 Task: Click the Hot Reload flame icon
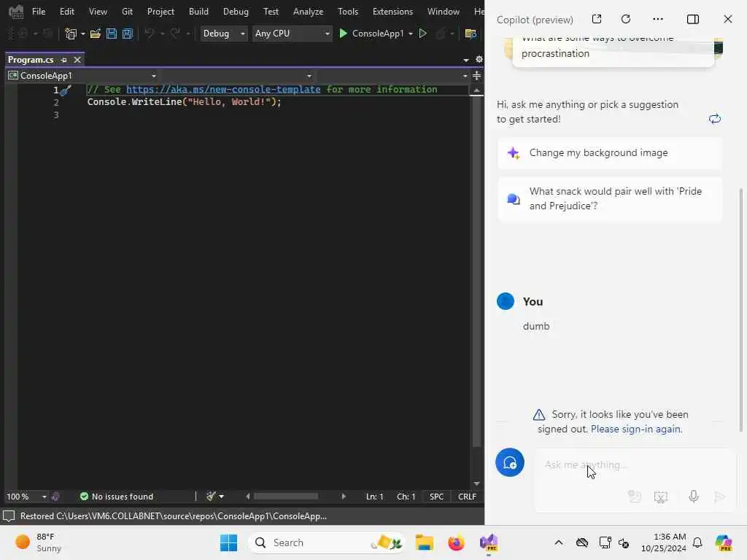point(441,34)
